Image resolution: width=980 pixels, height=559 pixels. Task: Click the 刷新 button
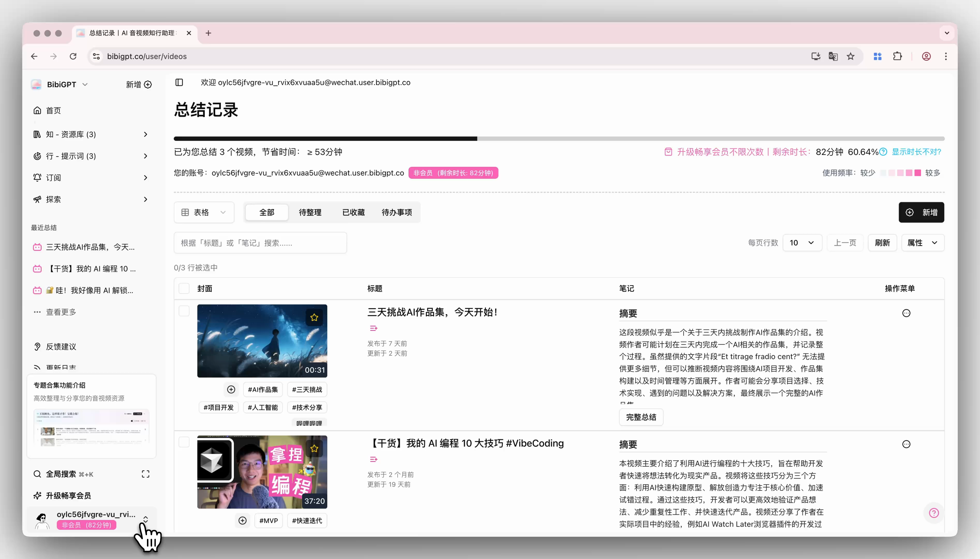[882, 243]
